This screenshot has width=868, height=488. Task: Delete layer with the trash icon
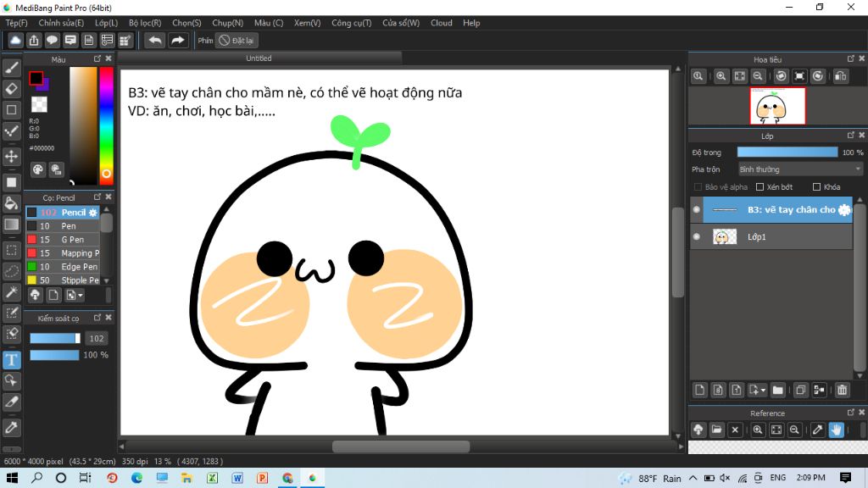click(x=842, y=390)
